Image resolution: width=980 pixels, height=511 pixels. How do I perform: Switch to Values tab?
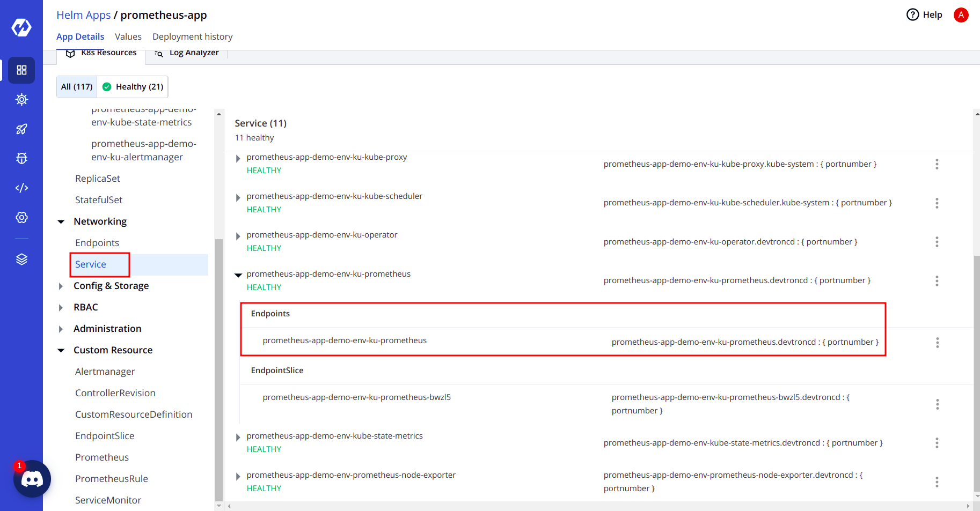point(128,36)
